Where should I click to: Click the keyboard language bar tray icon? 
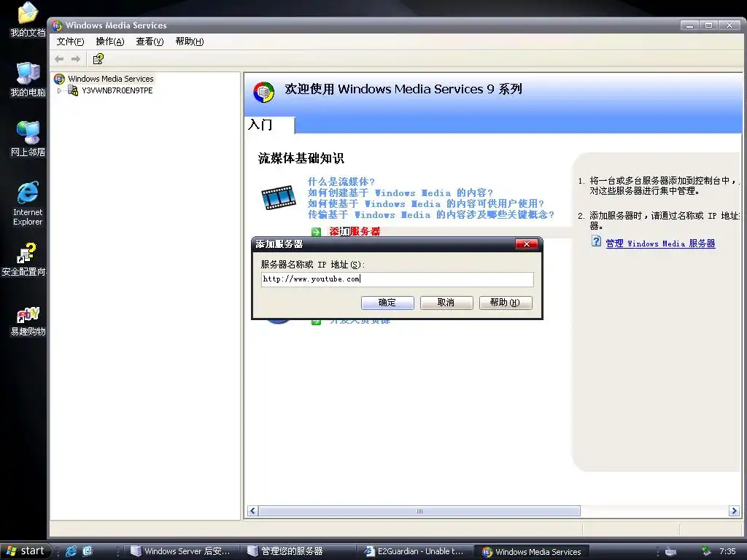tap(671, 551)
